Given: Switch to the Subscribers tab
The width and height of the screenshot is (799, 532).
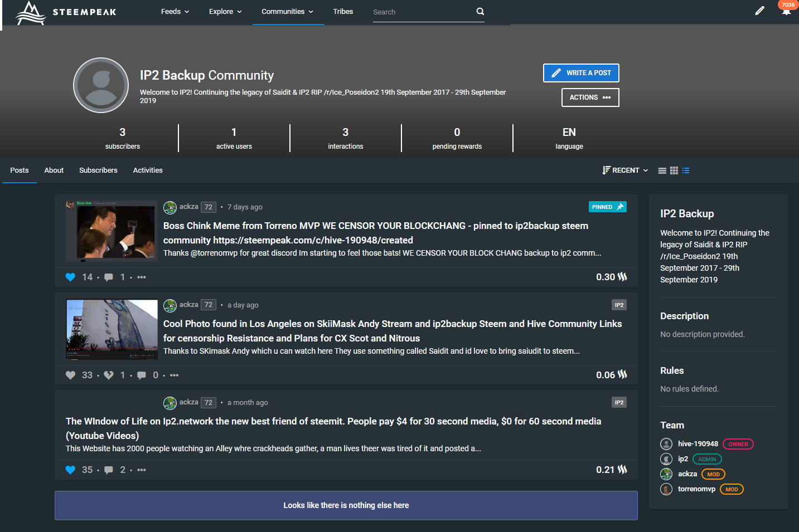Looking at the screenshot, I should click(x=98, y=170).
